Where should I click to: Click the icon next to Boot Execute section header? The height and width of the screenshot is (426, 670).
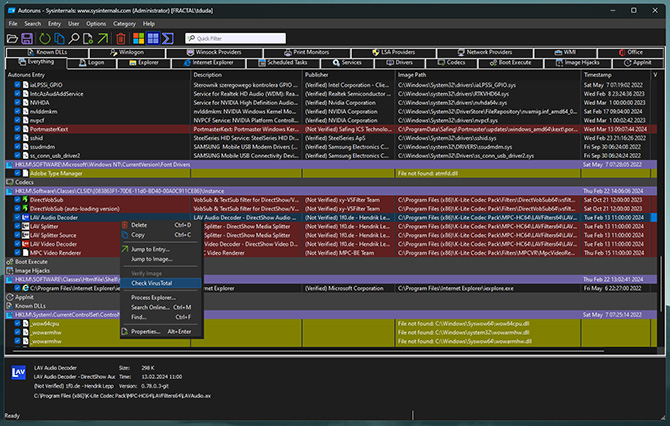point(9,262)
